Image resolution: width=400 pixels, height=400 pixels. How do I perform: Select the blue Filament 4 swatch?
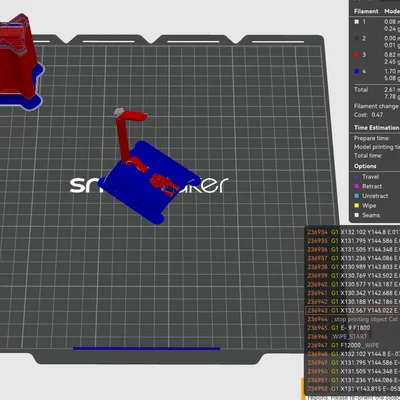pos(357,71)
